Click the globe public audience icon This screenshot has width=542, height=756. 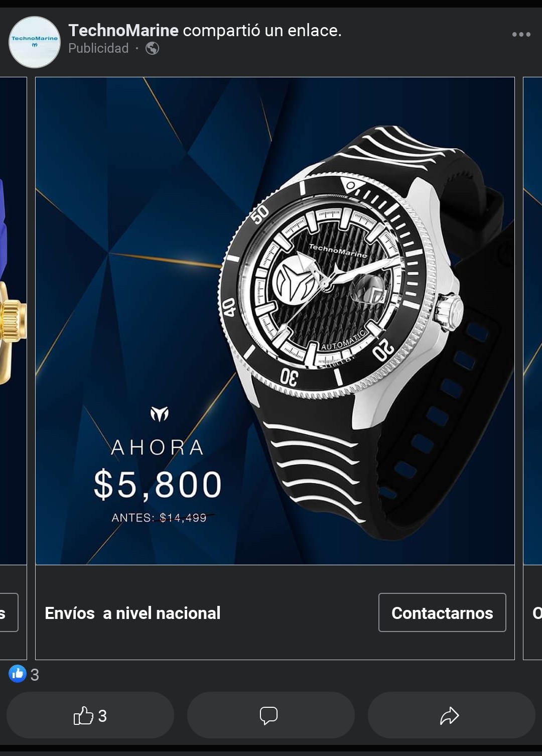coord(152,48)
